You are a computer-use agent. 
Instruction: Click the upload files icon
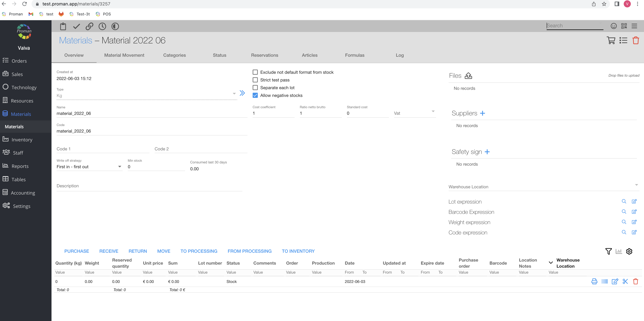468,76
